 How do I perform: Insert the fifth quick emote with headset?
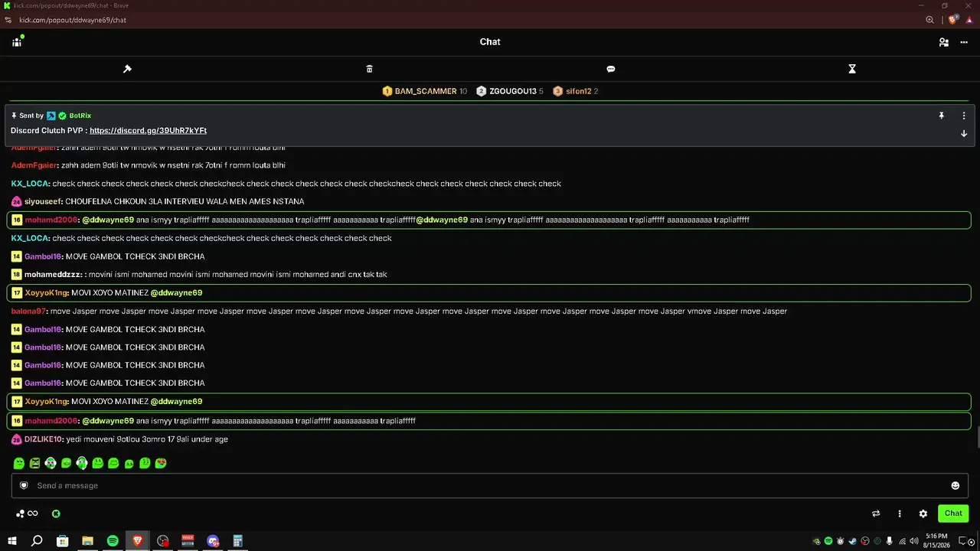(x=82, y=463)
